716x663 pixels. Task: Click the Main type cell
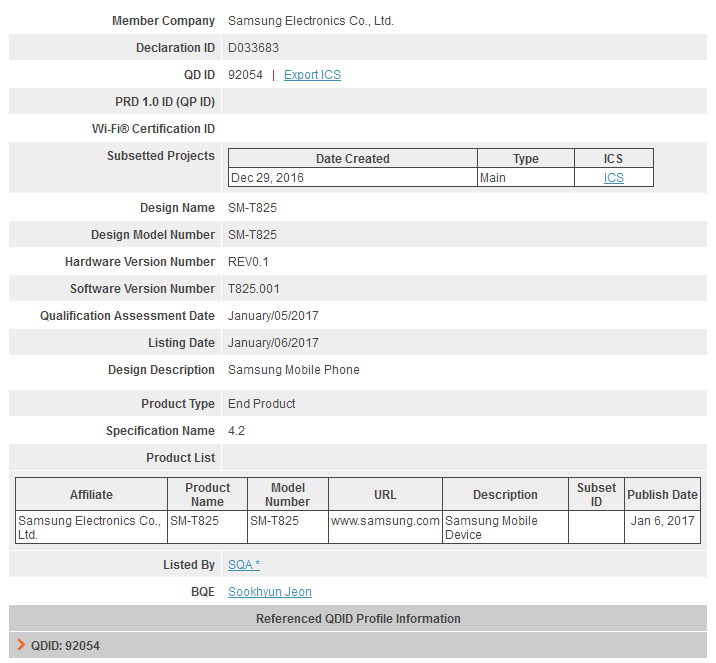coord(526,178)
